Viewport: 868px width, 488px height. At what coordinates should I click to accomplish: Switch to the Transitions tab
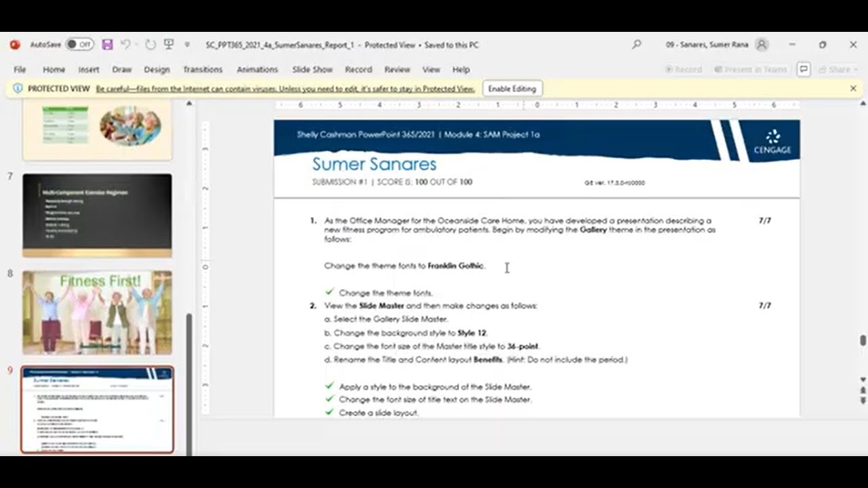click(203, 70)
